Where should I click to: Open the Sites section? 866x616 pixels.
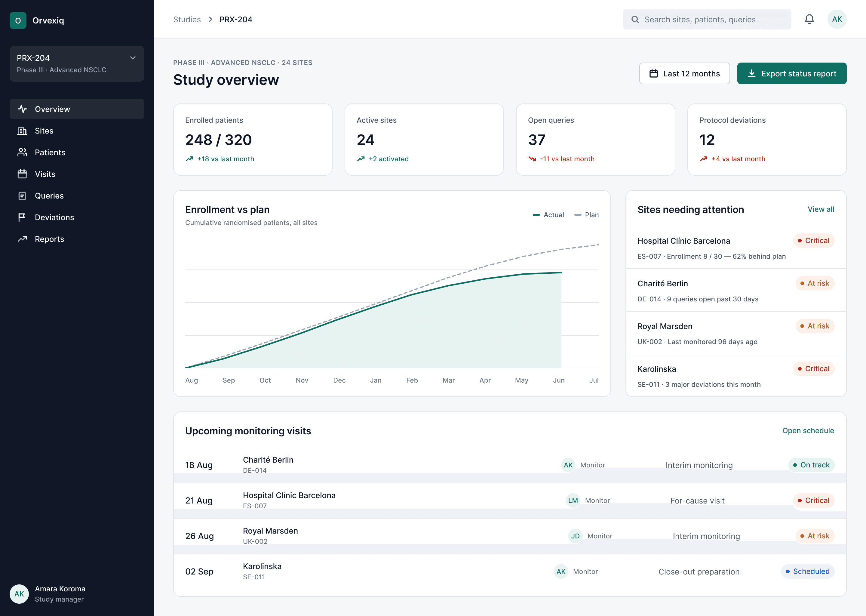click(x=77, y=131)
